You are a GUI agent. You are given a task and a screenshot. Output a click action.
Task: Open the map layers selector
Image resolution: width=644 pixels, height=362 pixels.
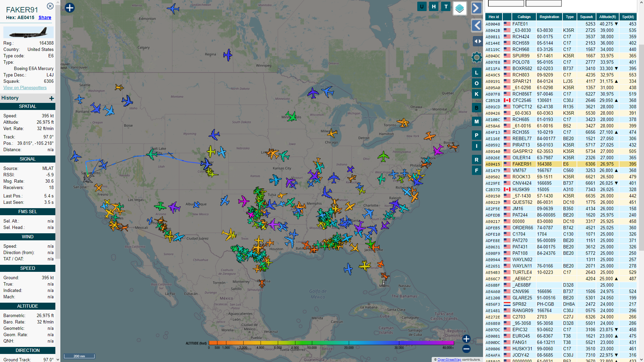pos(460,8)
